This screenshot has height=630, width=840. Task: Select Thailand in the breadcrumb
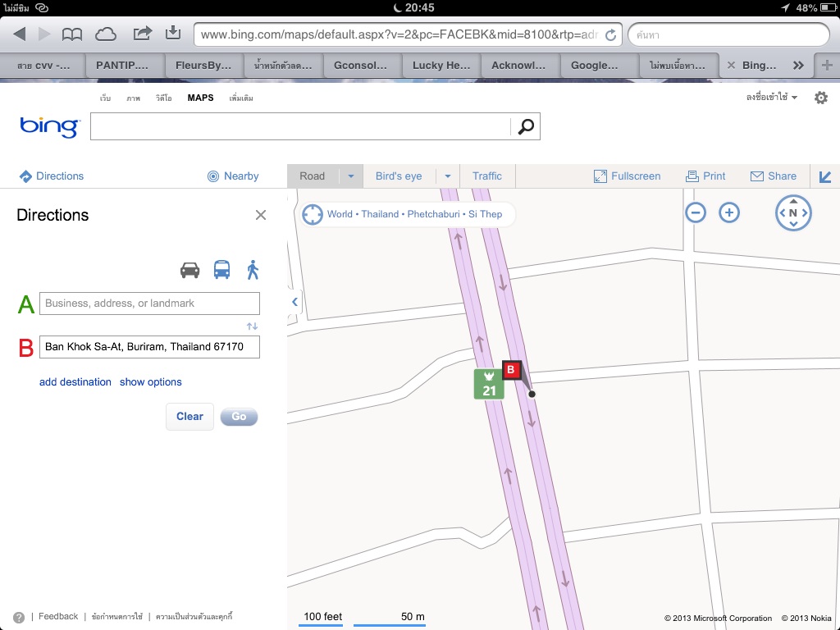point(380,214)
